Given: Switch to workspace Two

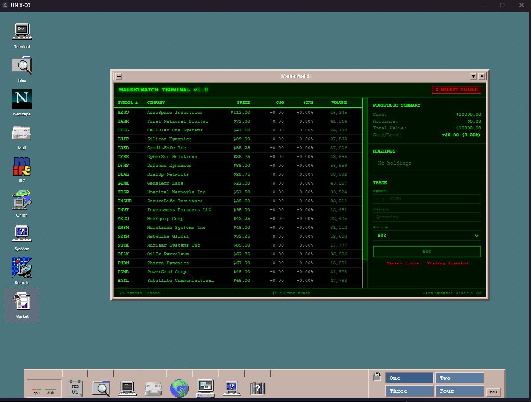Looking at the screenshot, I should coord(459,378).
